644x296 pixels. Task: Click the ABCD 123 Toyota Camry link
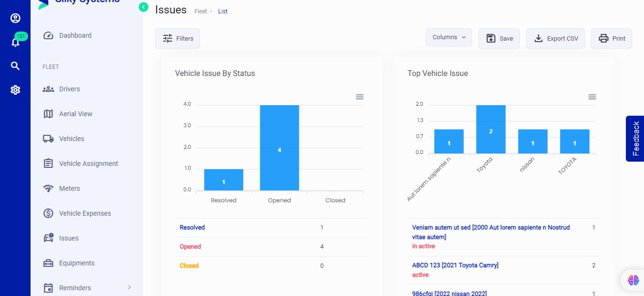pyautogui.click(x=455, y=265)
